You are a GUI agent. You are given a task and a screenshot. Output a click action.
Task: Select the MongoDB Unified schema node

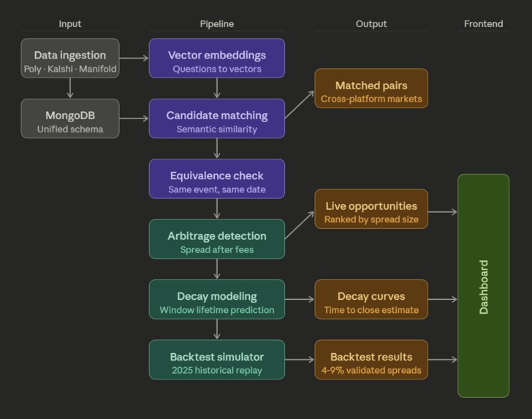(x=70, y=118)
